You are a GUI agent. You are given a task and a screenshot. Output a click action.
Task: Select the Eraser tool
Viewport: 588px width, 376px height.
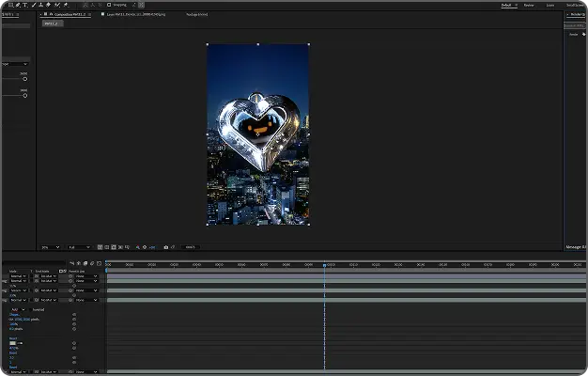pos(48,5)
